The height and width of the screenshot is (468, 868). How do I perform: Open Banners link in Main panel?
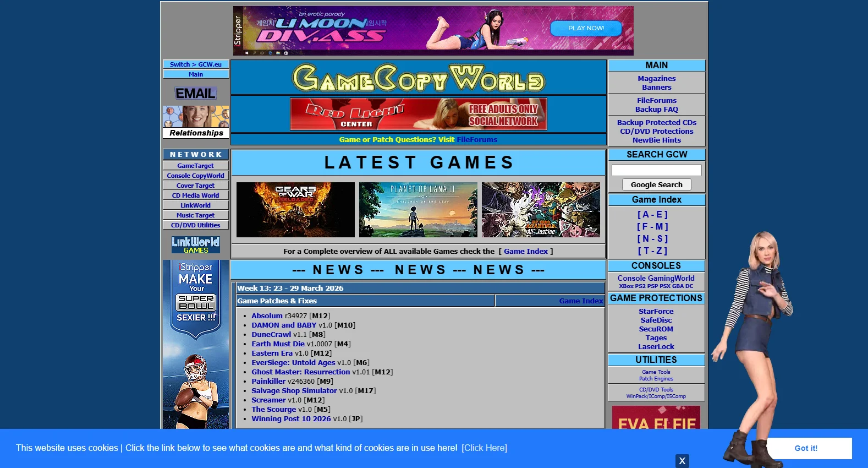657,88
